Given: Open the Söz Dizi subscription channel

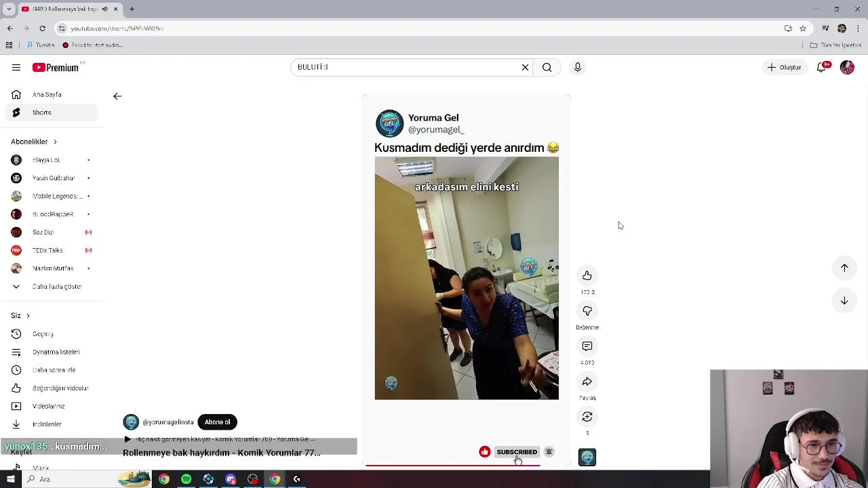Looking at the screenshot, I should pyautogui.click(x=52, y=232).
